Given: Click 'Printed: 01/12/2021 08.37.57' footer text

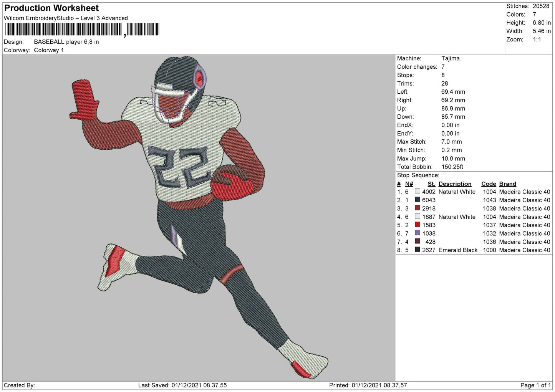Looking at the screenshot, I should tap(368, 385).
